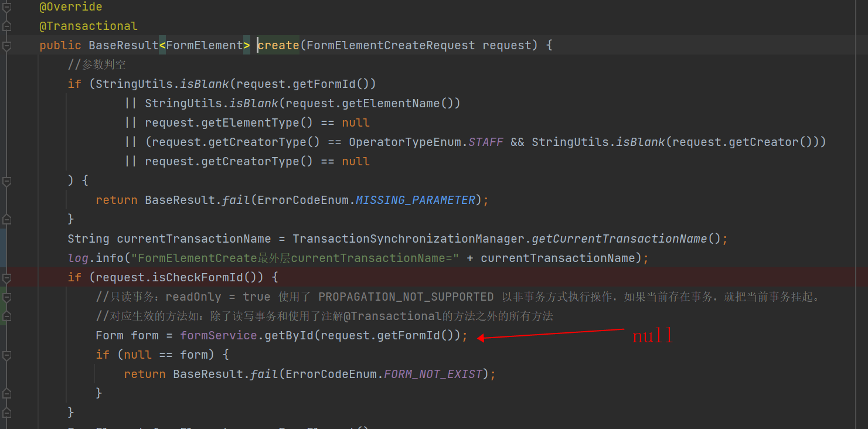
Task: Click fold end marker below MISSING_PARAMETER return
Action: point(6,219)
